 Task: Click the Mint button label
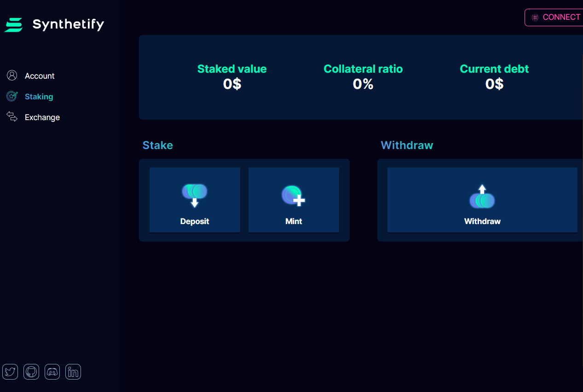click(x=294, y=221)
